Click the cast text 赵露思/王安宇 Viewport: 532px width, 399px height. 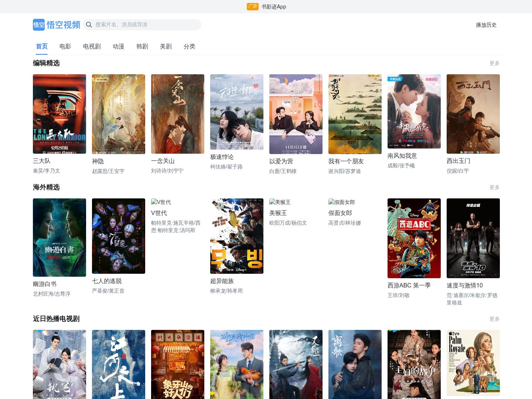click(x=108, y=171)
